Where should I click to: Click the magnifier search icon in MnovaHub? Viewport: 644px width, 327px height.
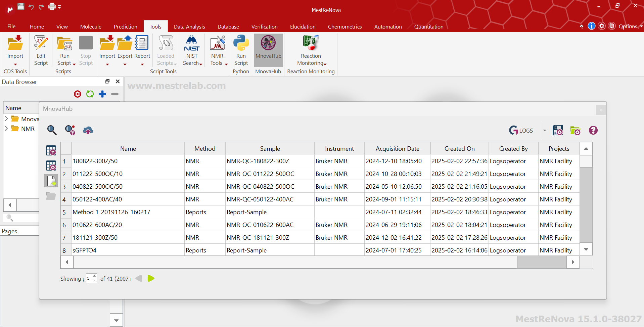[52, 130]
